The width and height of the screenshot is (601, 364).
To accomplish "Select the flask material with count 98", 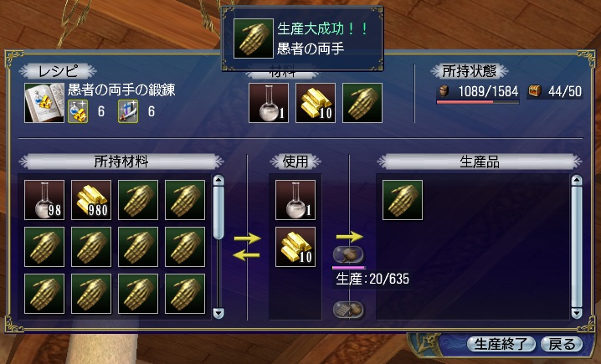I will tap(44, 200).
